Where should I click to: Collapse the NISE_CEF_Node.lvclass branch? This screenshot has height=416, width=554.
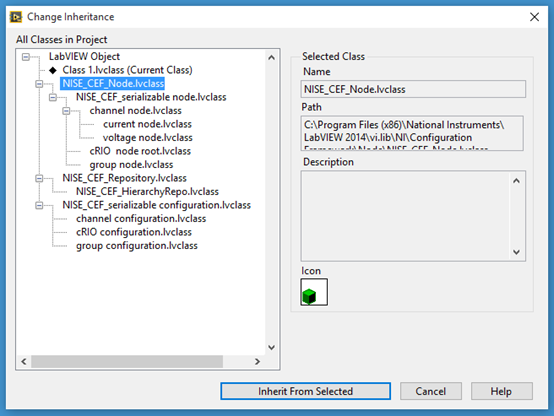(39, 84)
